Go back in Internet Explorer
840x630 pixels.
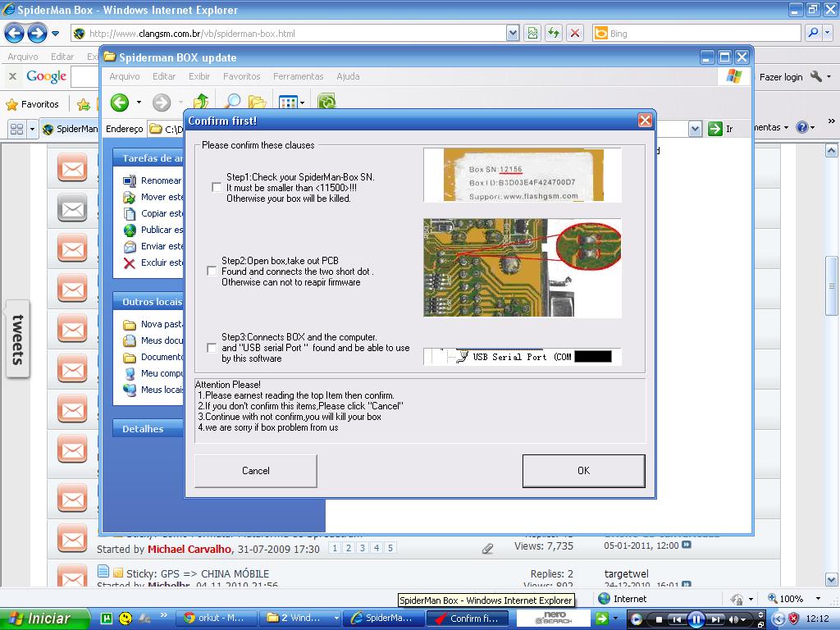15,33
